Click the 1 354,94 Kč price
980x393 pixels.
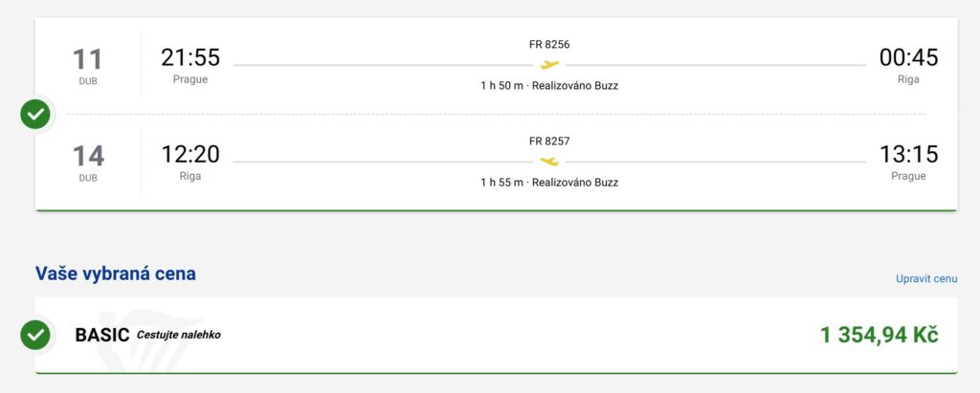point(880,335)
